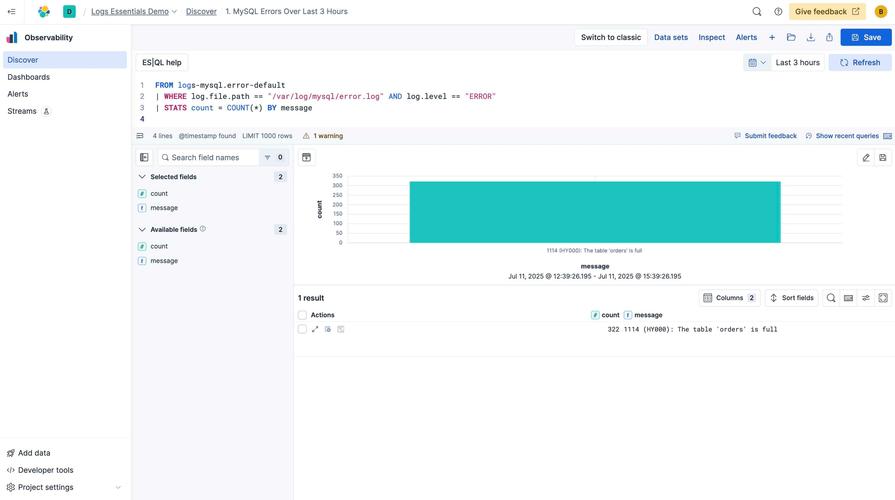This screenshot has height=500, width=895.
Task: Select the first result row checkbox
Action: (x=302, y=329)
